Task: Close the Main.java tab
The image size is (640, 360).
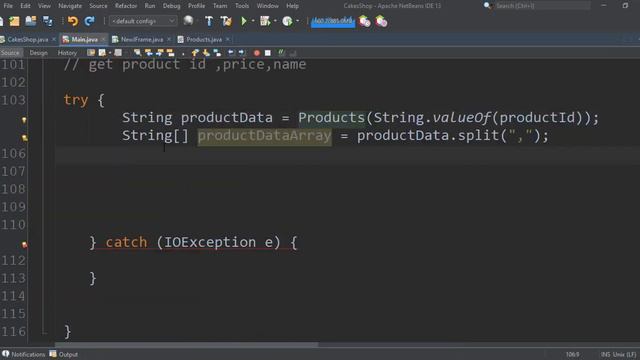Action: point(103,39)
